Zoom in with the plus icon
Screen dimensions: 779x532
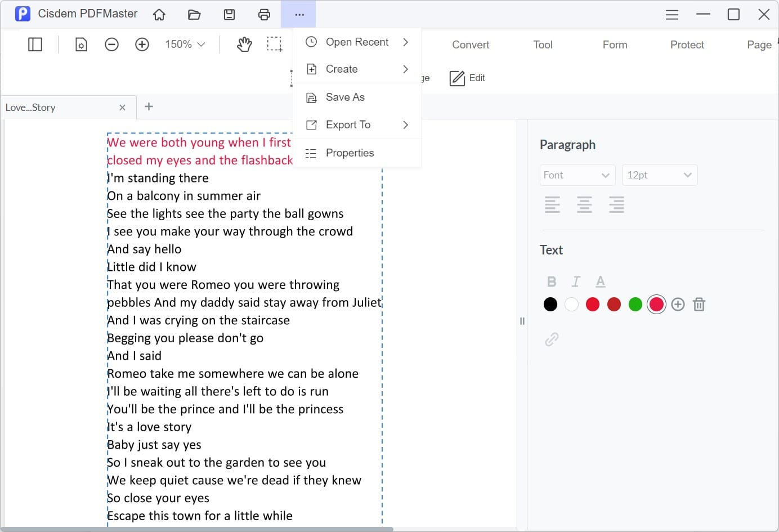pos(142,44)
